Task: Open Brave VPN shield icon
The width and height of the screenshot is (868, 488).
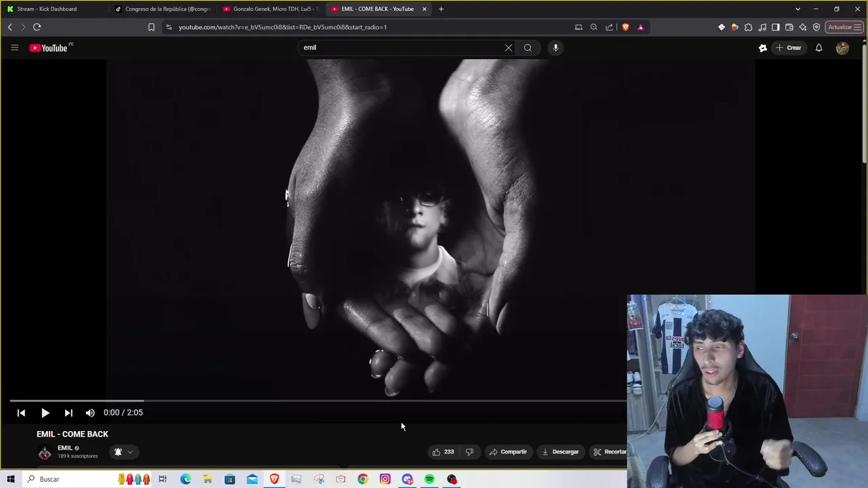Action: pos(816,27)
